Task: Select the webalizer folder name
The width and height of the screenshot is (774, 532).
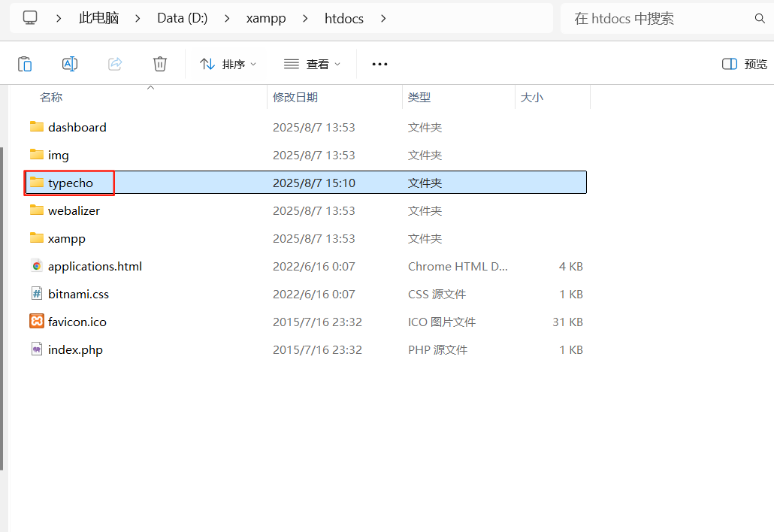Action: 74,210
